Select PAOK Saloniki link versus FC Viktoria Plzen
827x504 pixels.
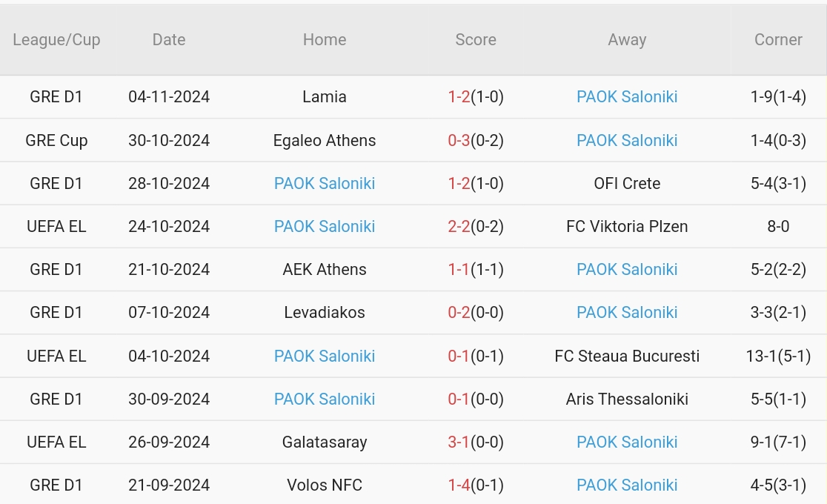coord(325,226)
